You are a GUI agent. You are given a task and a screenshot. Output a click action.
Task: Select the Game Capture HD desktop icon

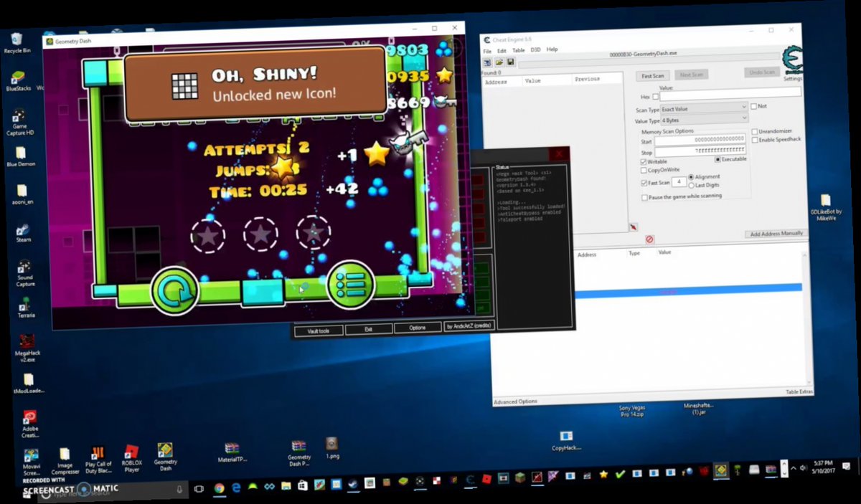point(19,122)
